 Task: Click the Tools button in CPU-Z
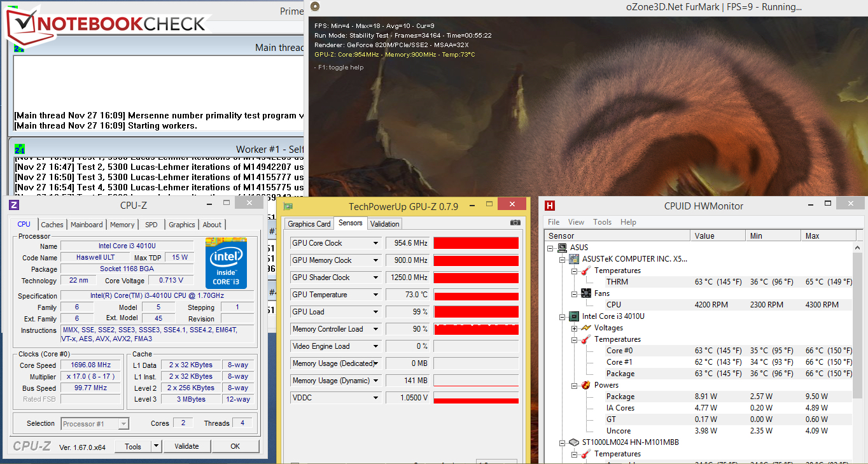tap(133, 446)
